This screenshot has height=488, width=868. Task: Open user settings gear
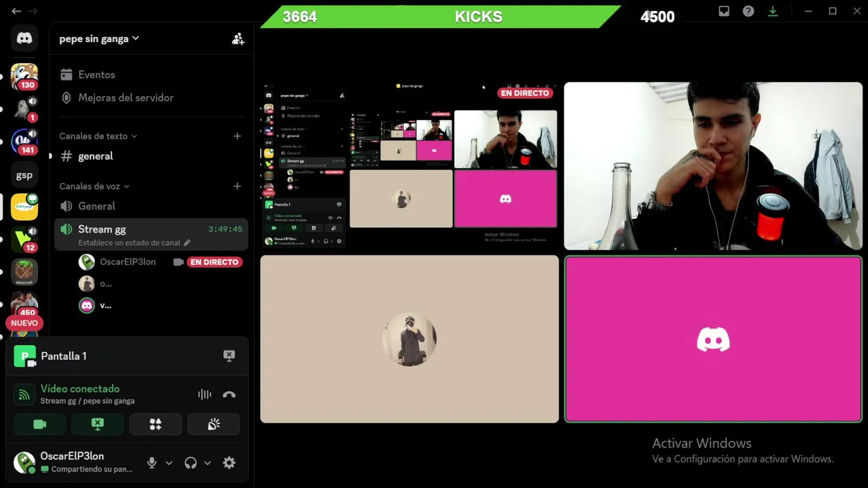[x=229, y=463]
